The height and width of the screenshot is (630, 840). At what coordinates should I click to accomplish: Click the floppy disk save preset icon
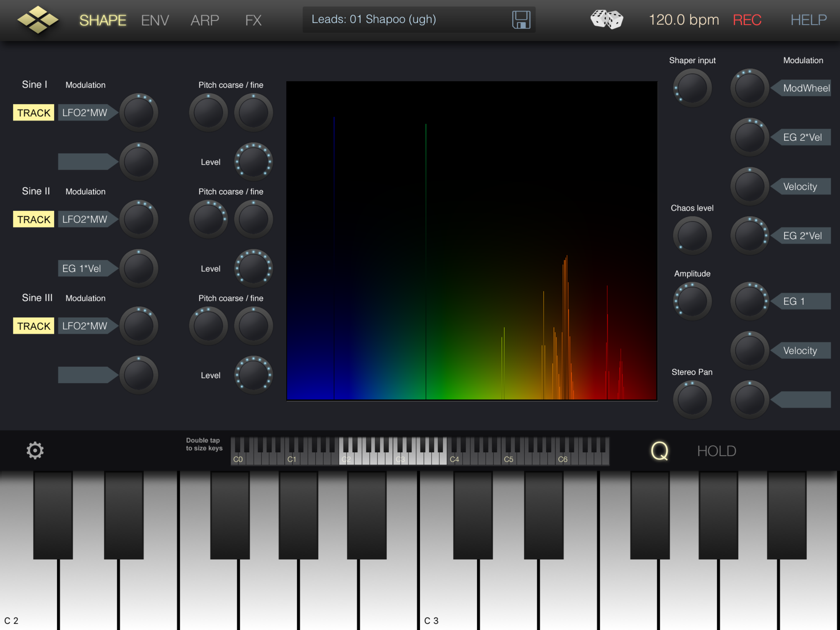point(521,20)
